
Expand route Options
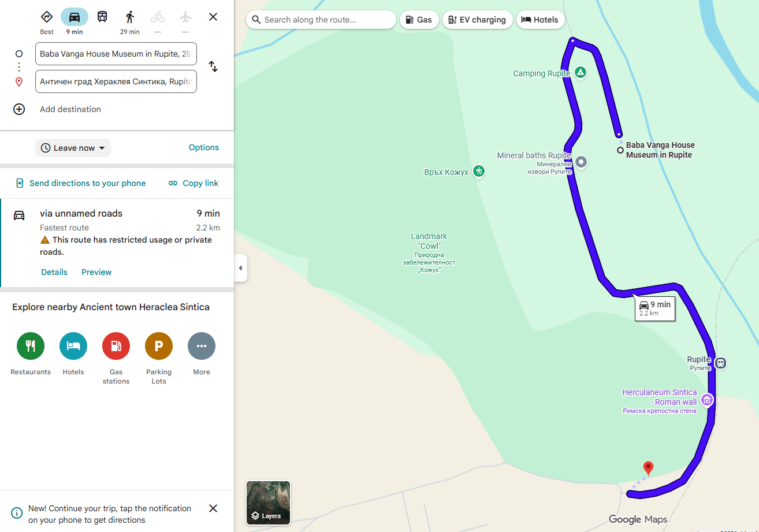204,147
